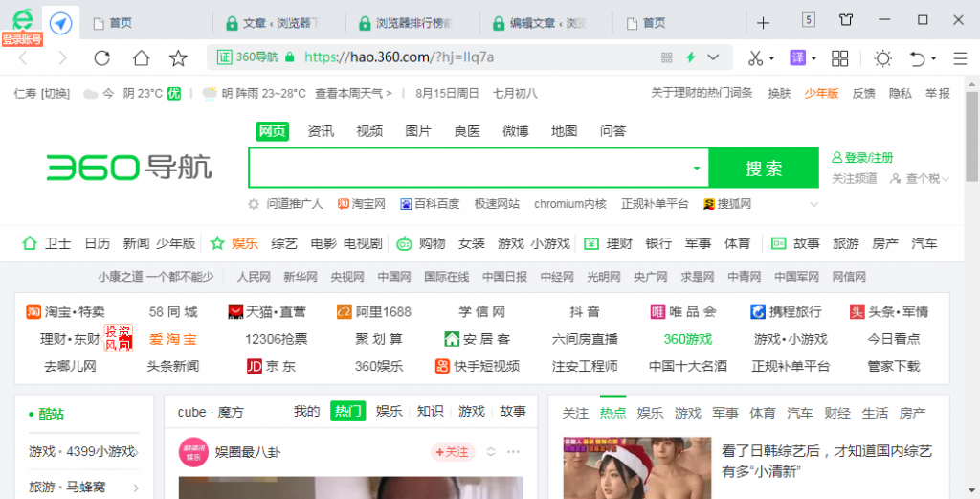Switch to the 军事 news tab
The image size is (980, 499).
(x=725, y=414)
